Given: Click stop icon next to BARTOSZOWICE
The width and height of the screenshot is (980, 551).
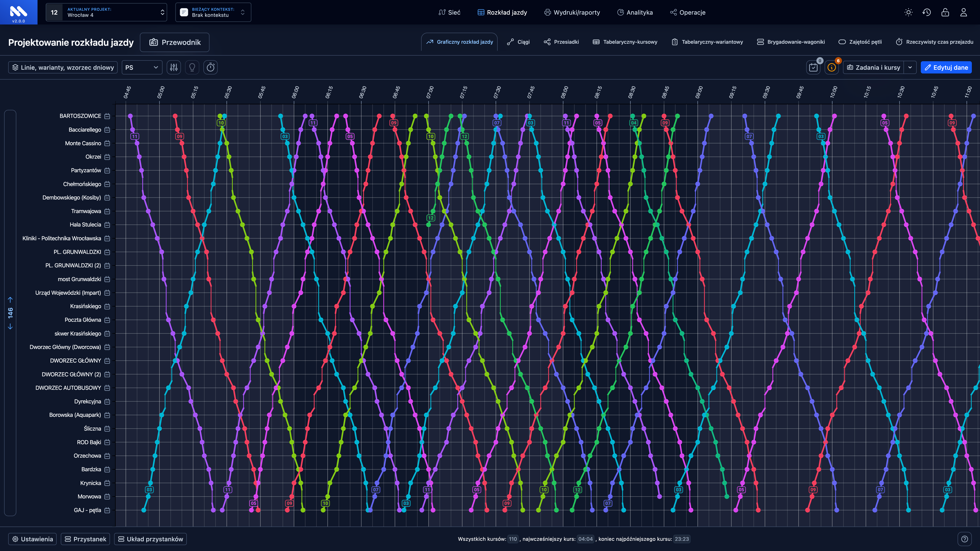Looking at the screenshot, I should (x=107, y=116).
